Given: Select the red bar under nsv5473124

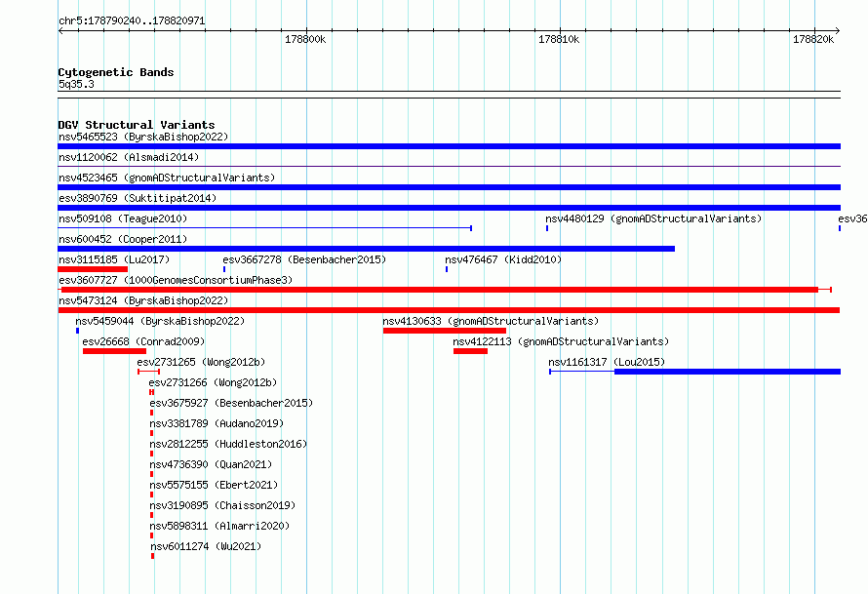Looking at the screenshot, I should [x=449, y=310].
